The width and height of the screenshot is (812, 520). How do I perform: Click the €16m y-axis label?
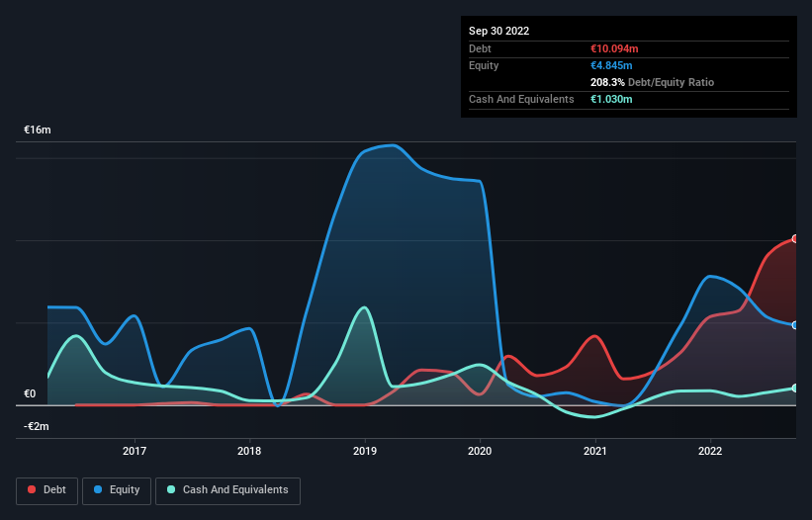coord(38,130)
